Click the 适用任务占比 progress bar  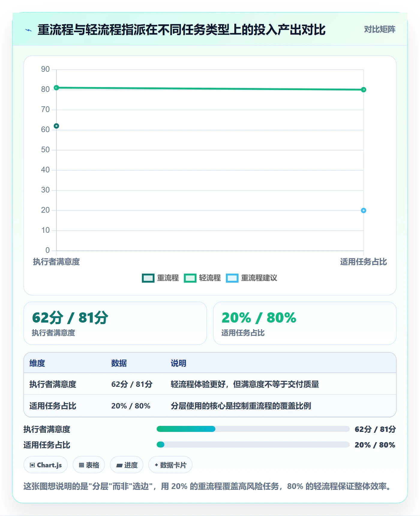[253, 445]
